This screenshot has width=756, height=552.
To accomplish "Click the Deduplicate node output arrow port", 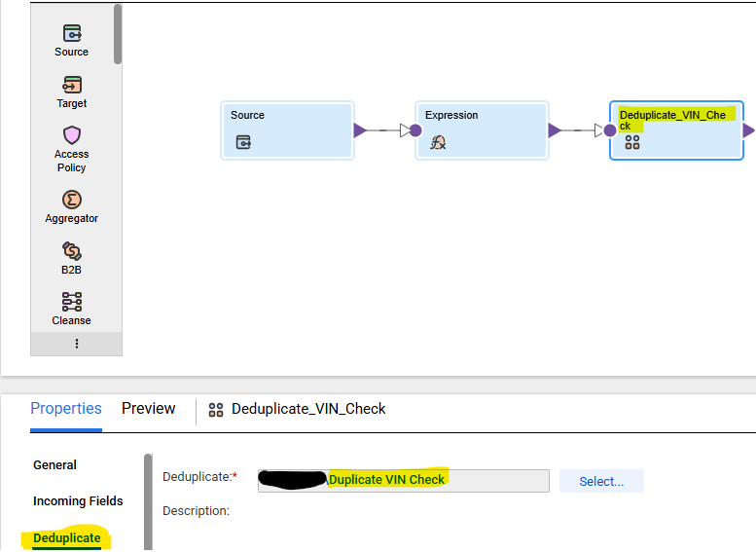I will (748, 130).
